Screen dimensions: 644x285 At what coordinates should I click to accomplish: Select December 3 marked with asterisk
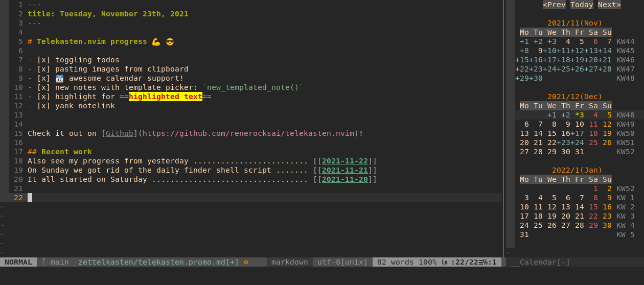click(x=579, y=115)
